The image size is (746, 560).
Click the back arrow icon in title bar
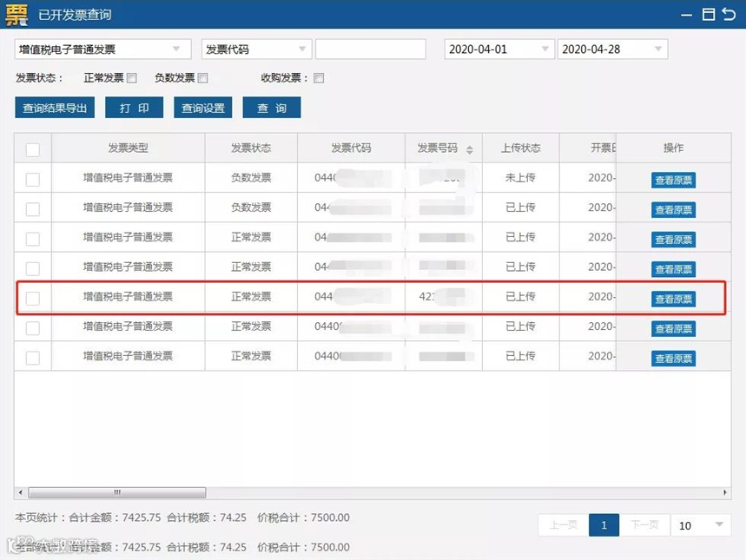pos(729,14)
